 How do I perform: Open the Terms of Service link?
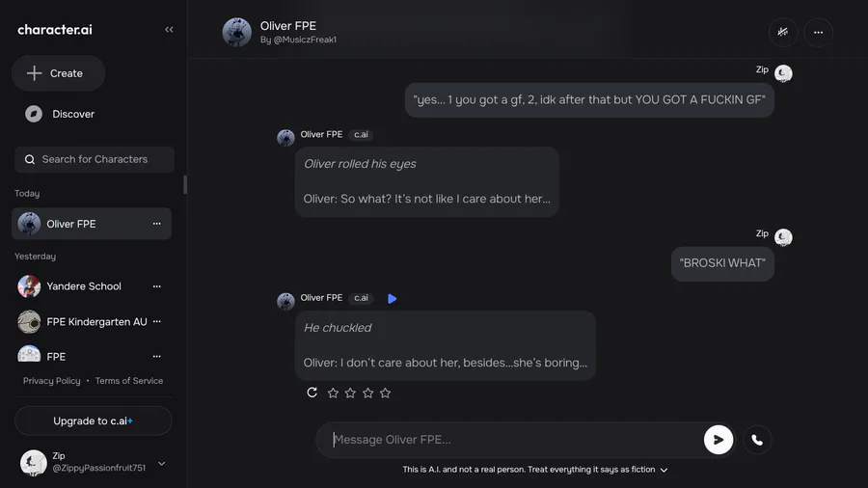[x=129, y=381]
